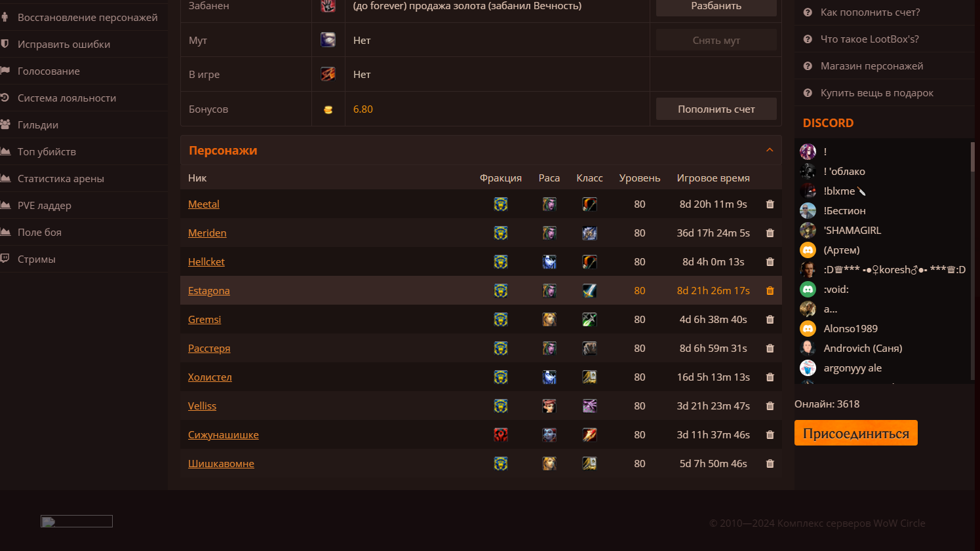The height and width of the screenshot is (551, 980).
Task: Click the class icon in Meriden row
Action: click(x=589, y=233)
